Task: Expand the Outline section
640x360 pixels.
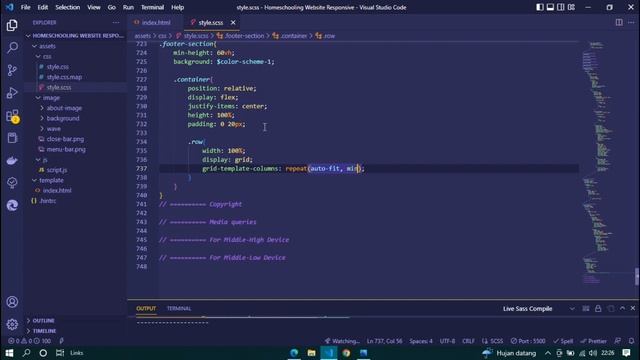Action: [44, 321]
